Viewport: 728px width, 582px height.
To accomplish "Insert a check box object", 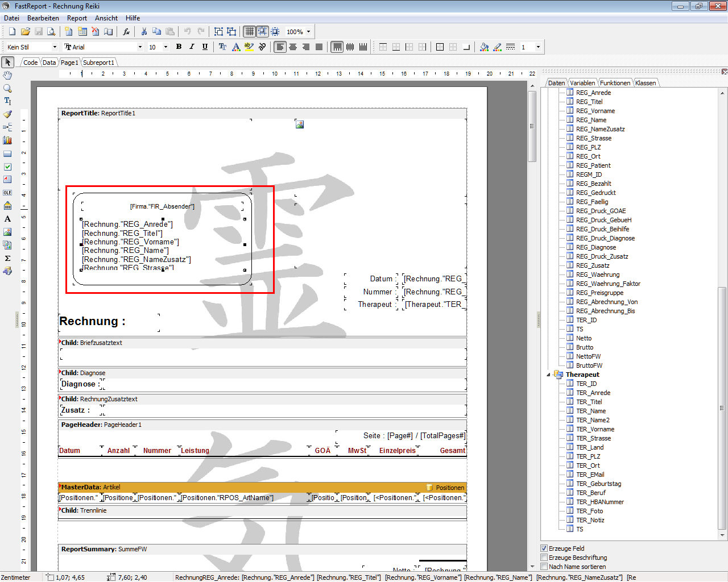I will [x=7, y=167].
